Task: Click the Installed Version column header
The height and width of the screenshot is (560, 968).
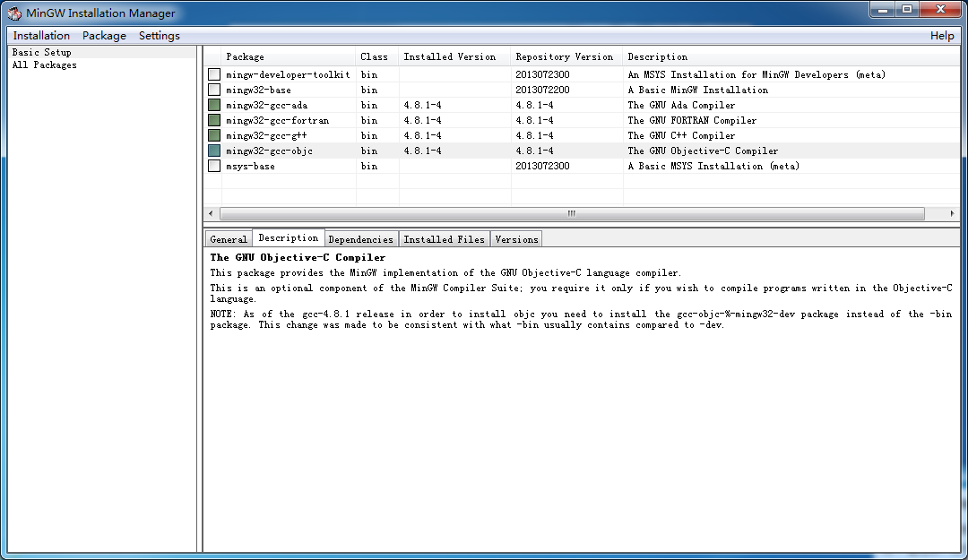Action: pos(455,56)
